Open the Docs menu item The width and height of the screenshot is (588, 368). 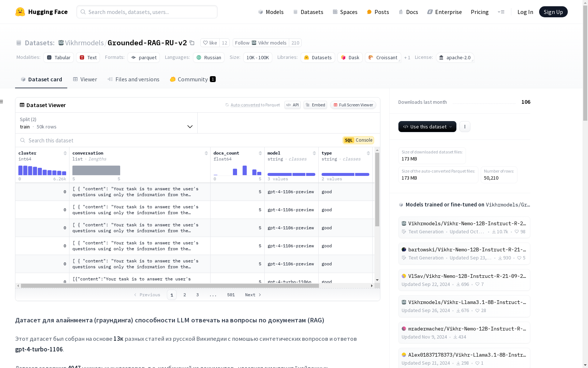coord(408,12)
